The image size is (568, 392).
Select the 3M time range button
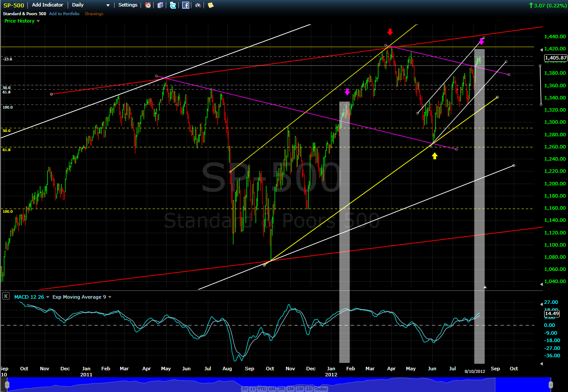coord(281,389)
